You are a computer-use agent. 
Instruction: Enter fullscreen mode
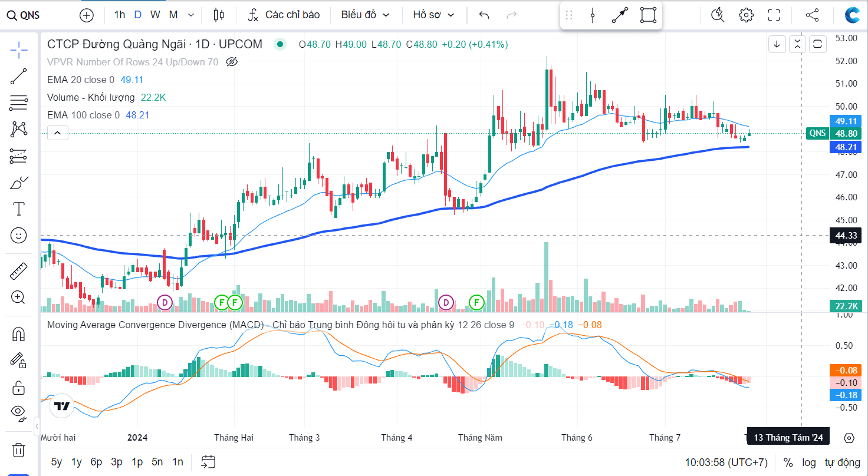pyautogui.click(x=774, y=15)
